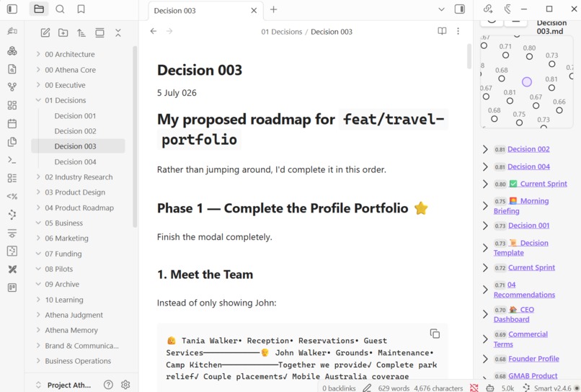Open the search panel icon
581x392 pixels.
pos(60,9)
